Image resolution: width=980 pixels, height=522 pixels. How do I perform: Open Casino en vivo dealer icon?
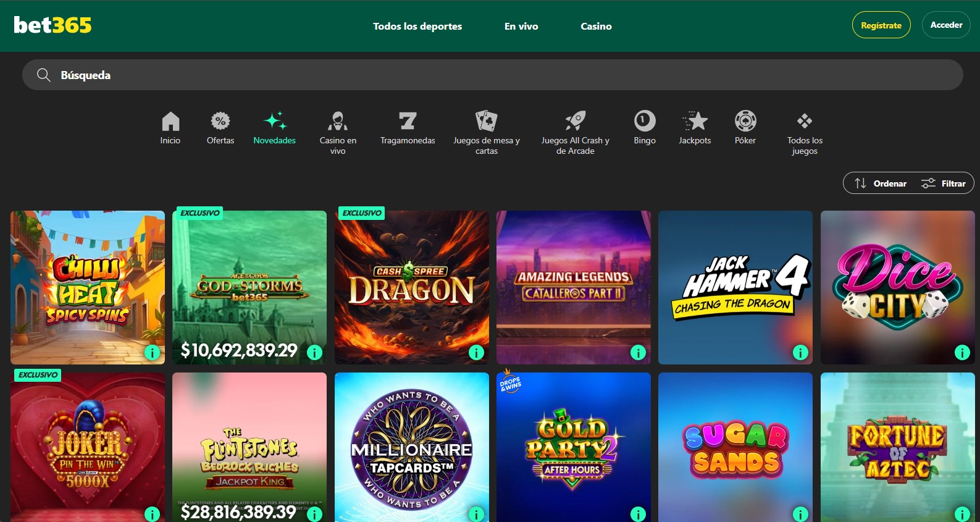[338, 121]
